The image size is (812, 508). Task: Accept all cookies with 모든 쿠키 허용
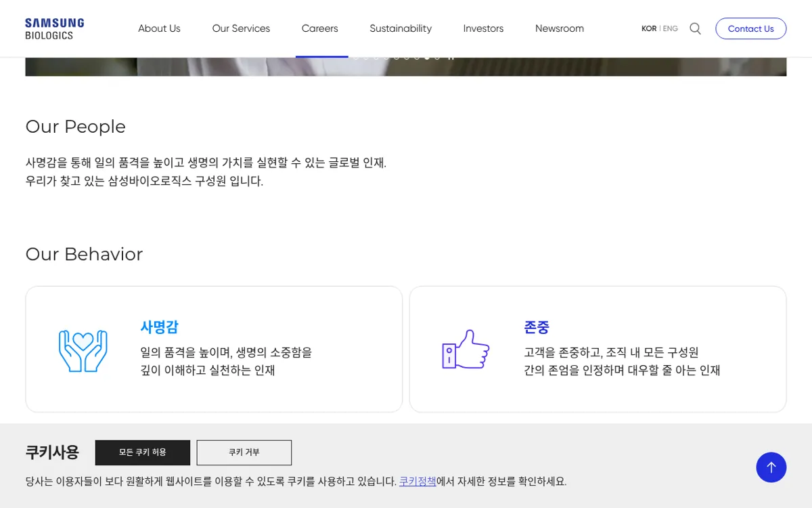pyautogui.click(x=143, y=452)
